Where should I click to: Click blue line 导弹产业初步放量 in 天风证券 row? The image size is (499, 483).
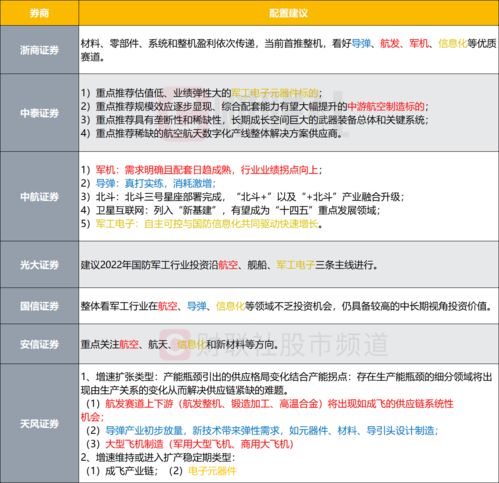(x=271, y=430)
